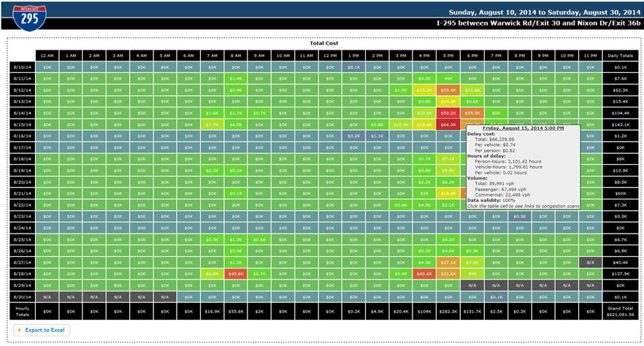Click the $27.1K cell on 8/27/14
644x346 pixels.
click(x=448, y=262)
